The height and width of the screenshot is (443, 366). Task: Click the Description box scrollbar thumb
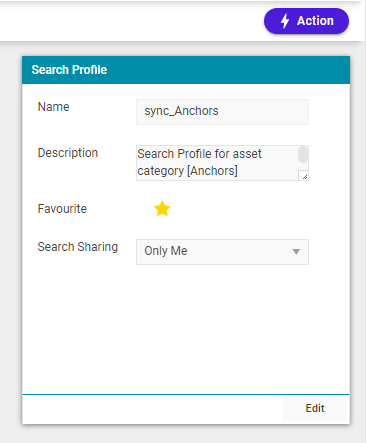click(x=303, y=155)
